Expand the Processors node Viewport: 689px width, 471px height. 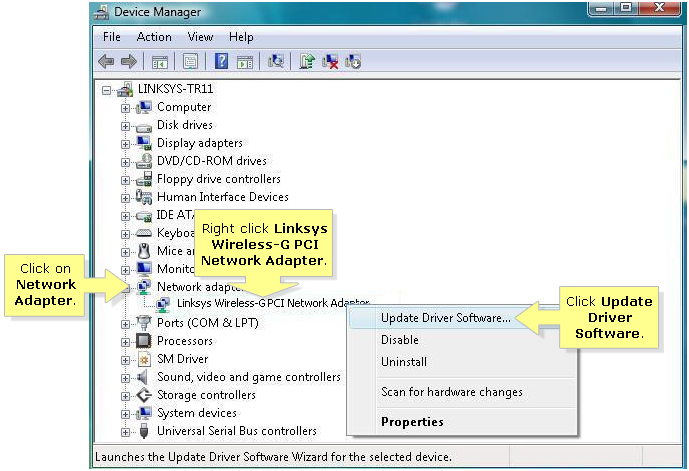click(125, 342)
